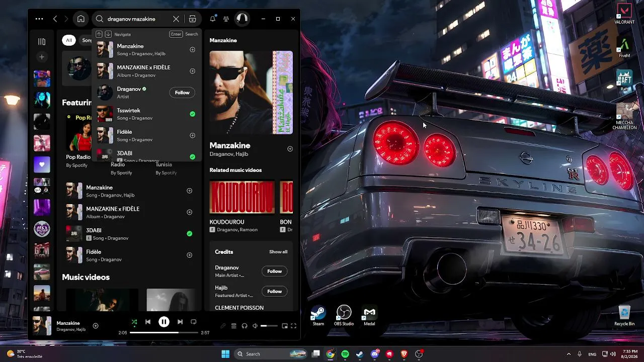
Task: Clear the Spotify search field
Action: coord(176,19)
